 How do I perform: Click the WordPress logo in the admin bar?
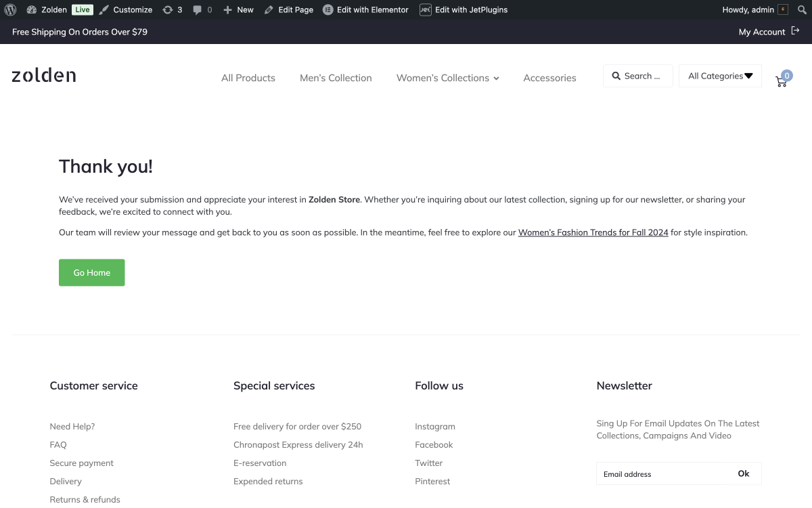[9, 9]
